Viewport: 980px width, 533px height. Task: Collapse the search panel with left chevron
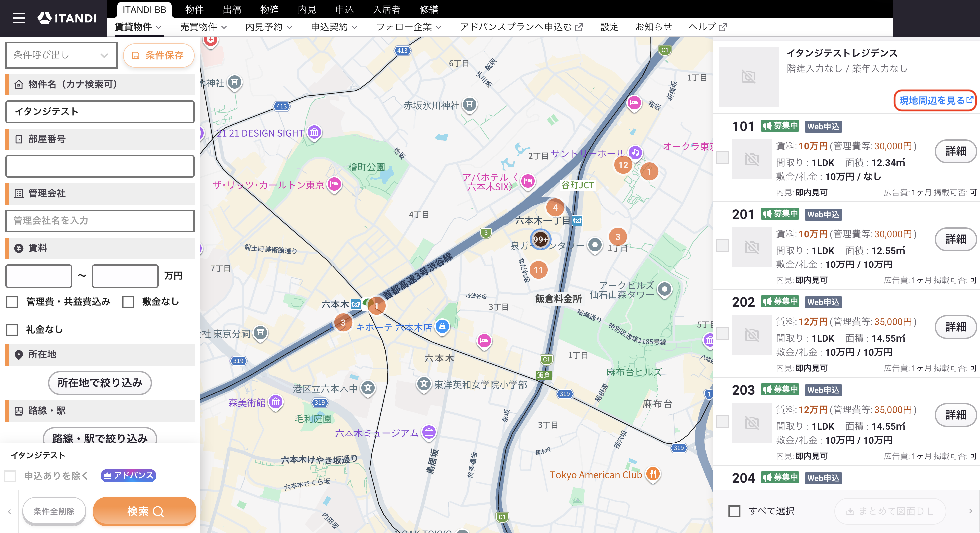point(9,511)
